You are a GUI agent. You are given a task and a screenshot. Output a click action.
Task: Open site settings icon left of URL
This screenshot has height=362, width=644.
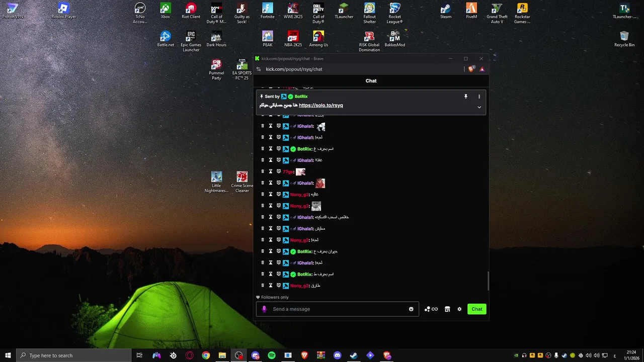coord(259,69)
